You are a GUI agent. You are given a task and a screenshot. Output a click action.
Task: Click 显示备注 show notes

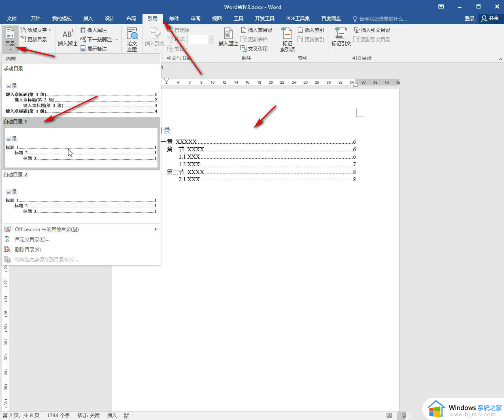(x=94, y=49)
